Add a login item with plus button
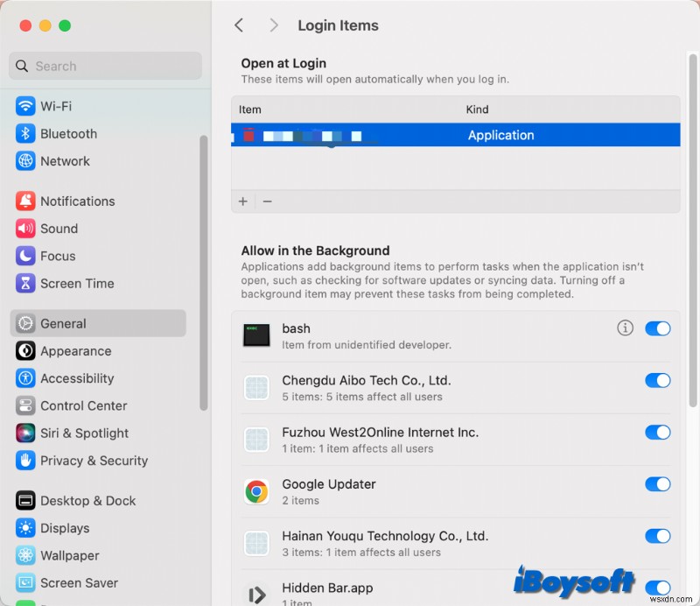700x606 pixels. click(x=243, y=201)
